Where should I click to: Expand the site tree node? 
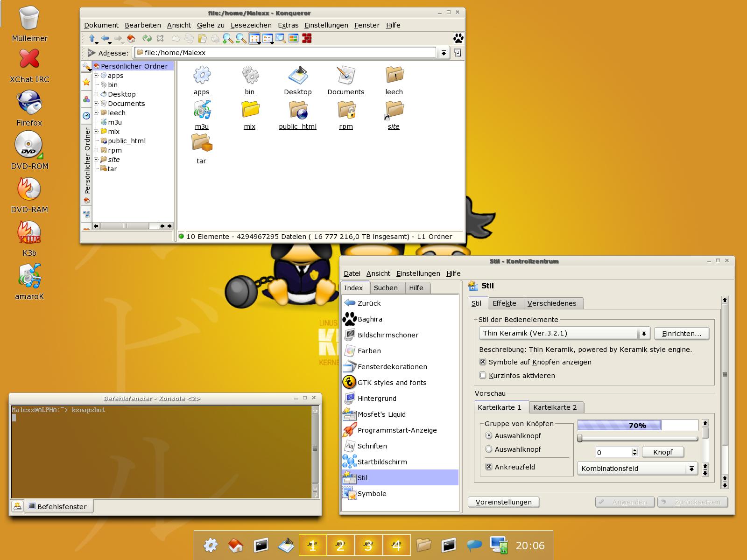coord(97,159)
